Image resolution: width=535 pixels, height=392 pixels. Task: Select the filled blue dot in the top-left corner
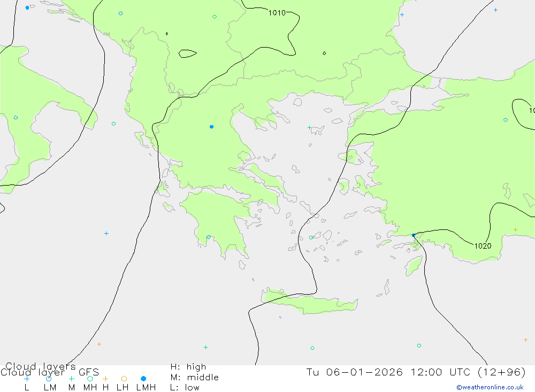pyautogui.click(x=27, y=7)
